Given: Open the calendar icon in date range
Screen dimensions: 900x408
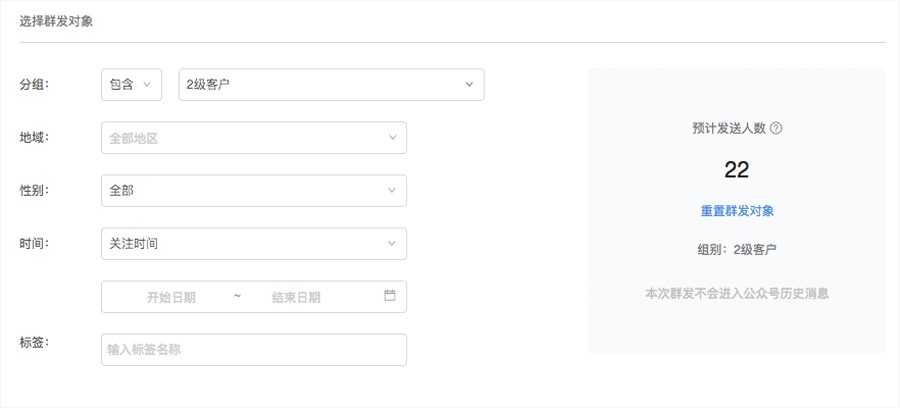Looking at the screenshot, I should tap(390, 296).
